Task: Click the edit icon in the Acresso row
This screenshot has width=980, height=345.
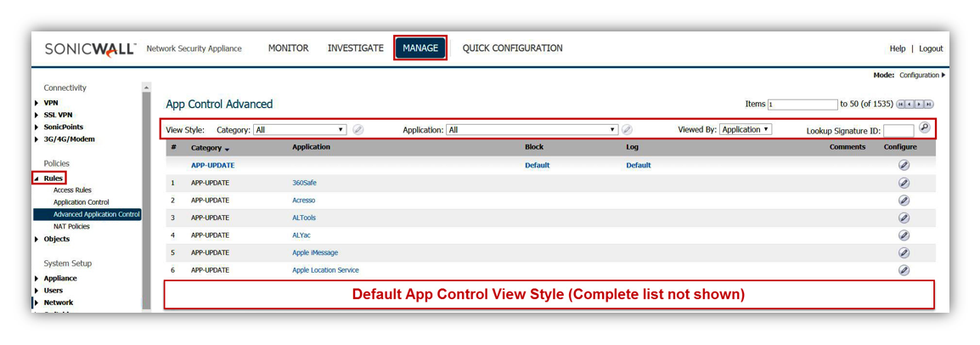Action: click(904, 201)
